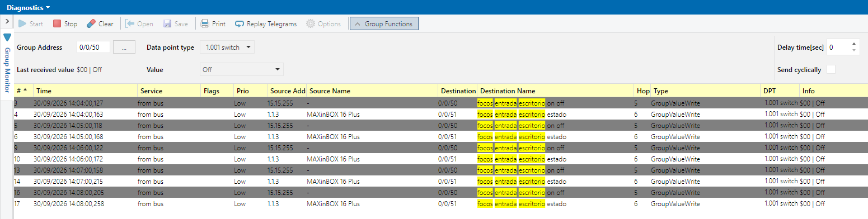Sort by the Prio column header

point(251,91)
